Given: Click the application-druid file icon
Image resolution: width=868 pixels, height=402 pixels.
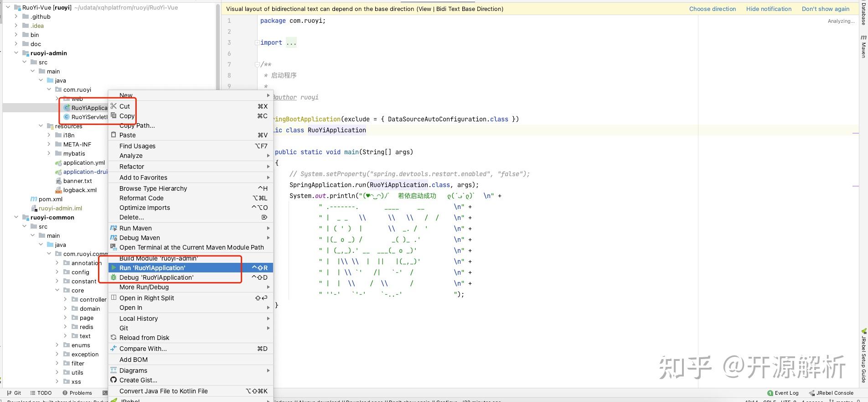Looking at the screenshot, I should click(x=58, y=172).
